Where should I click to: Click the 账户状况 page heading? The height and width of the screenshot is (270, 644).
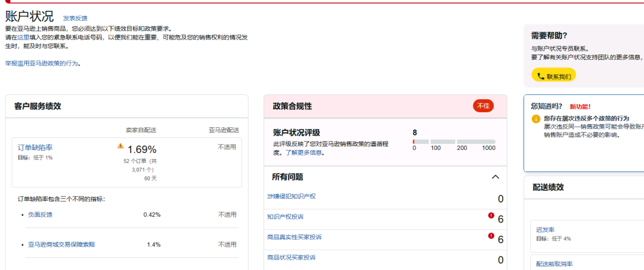coord(29,16)
